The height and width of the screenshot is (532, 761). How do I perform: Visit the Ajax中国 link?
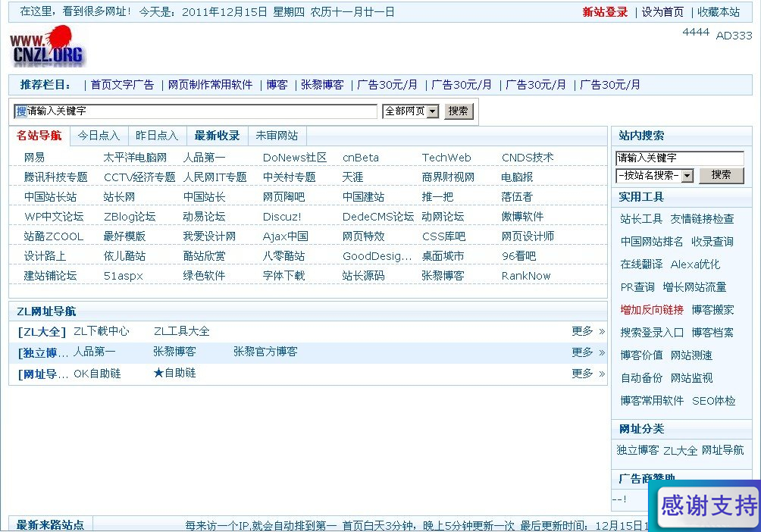pyautogui.click(x=285, y=236)
